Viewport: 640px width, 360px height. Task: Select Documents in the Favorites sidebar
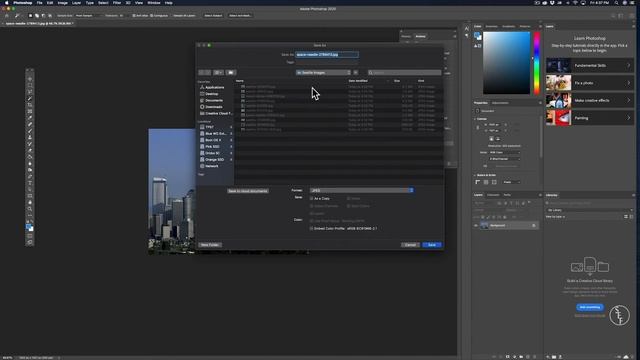click(x=214, y=100)
